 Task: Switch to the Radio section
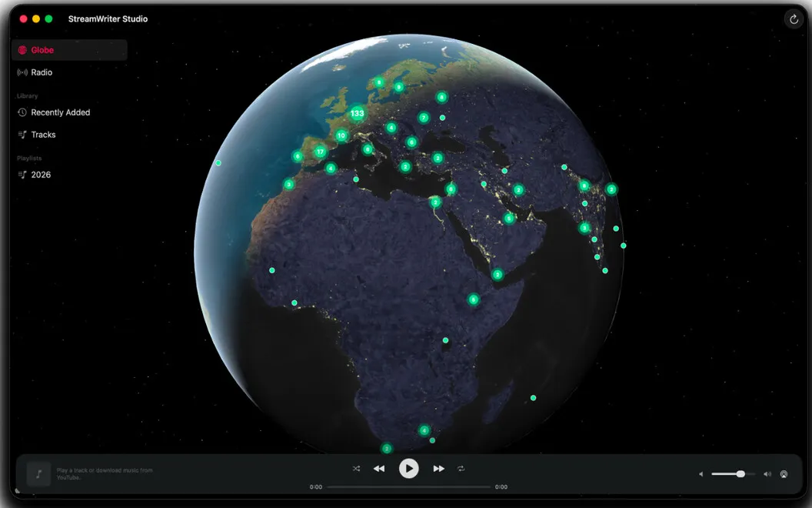point(69,72)
